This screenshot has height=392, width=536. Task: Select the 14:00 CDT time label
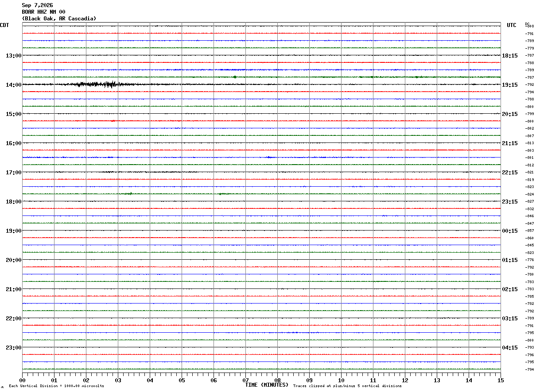tap(13, 85)
